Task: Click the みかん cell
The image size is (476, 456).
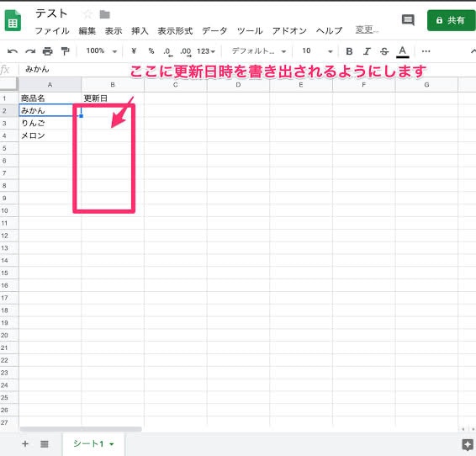Action: coord(50,110)
